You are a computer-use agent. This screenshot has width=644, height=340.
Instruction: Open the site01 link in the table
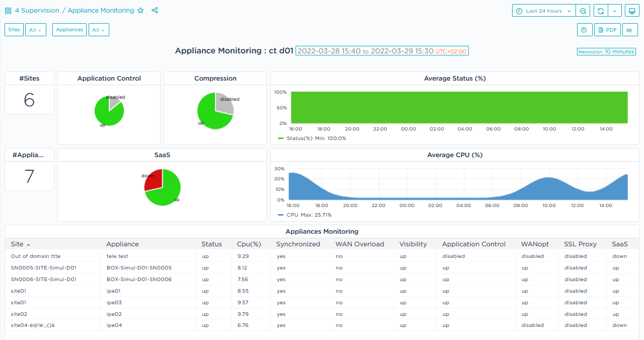point(19,291)
